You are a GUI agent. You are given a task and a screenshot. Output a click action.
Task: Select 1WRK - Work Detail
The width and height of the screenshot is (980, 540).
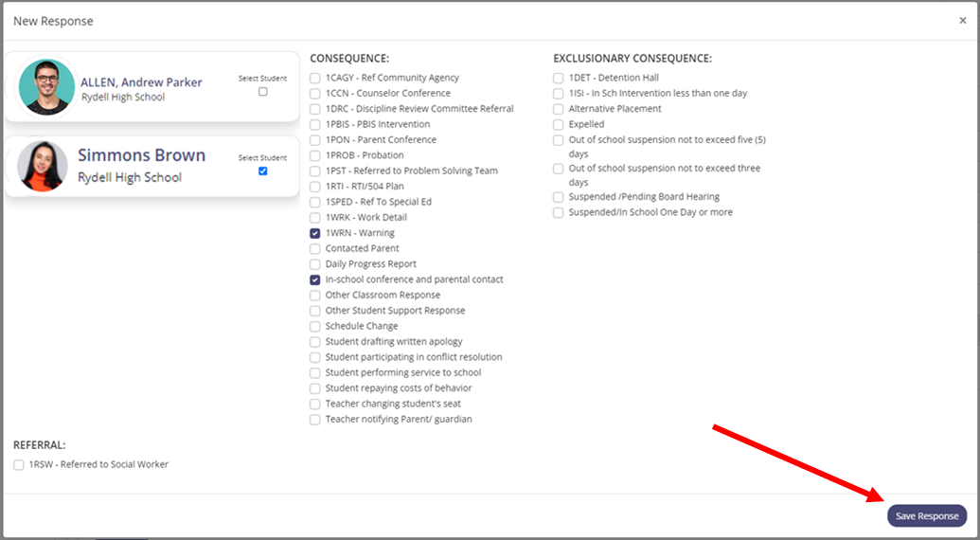[315, 218]
